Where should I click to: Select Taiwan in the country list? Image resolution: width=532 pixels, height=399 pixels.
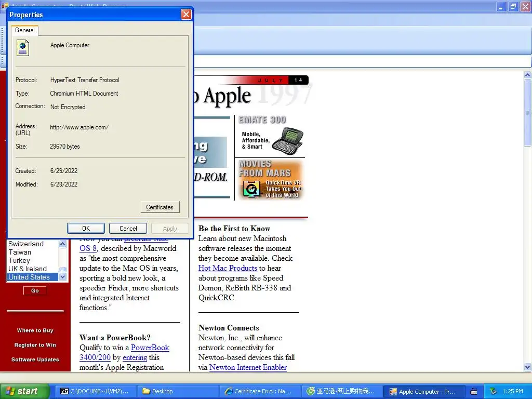(20, 252)
